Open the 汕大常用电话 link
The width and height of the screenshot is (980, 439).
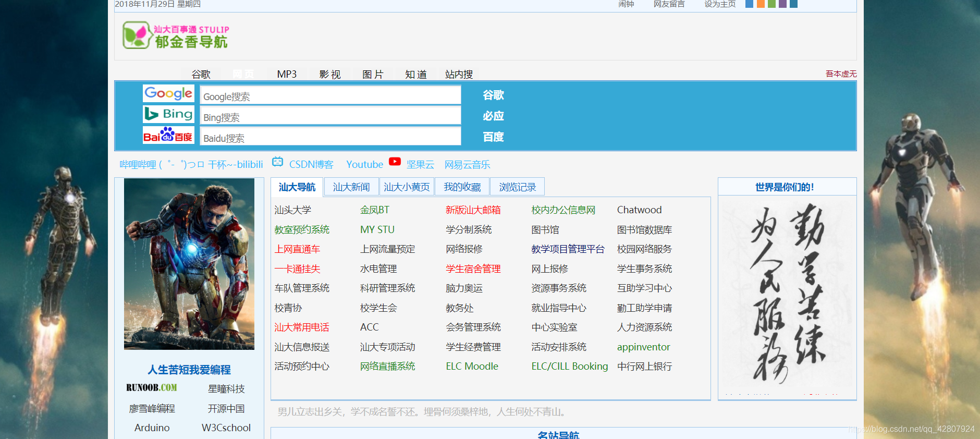tap(302, 327)
